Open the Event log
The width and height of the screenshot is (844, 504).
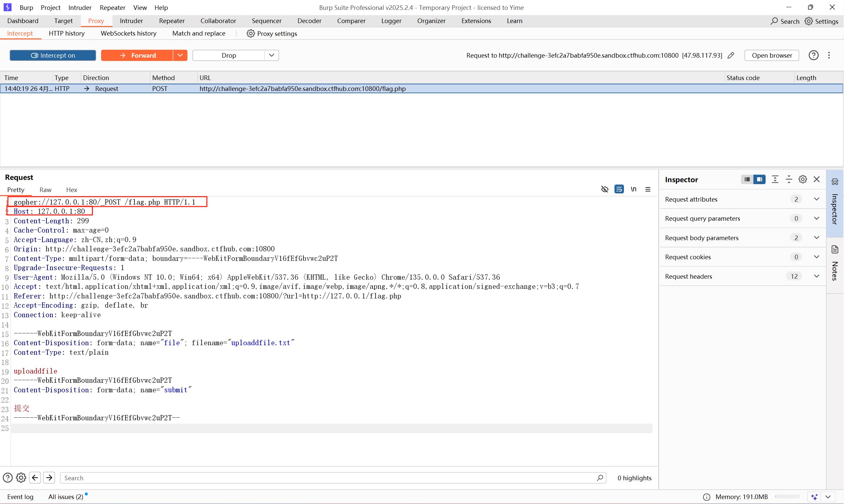pyautogui.click(x=20, y=497)
